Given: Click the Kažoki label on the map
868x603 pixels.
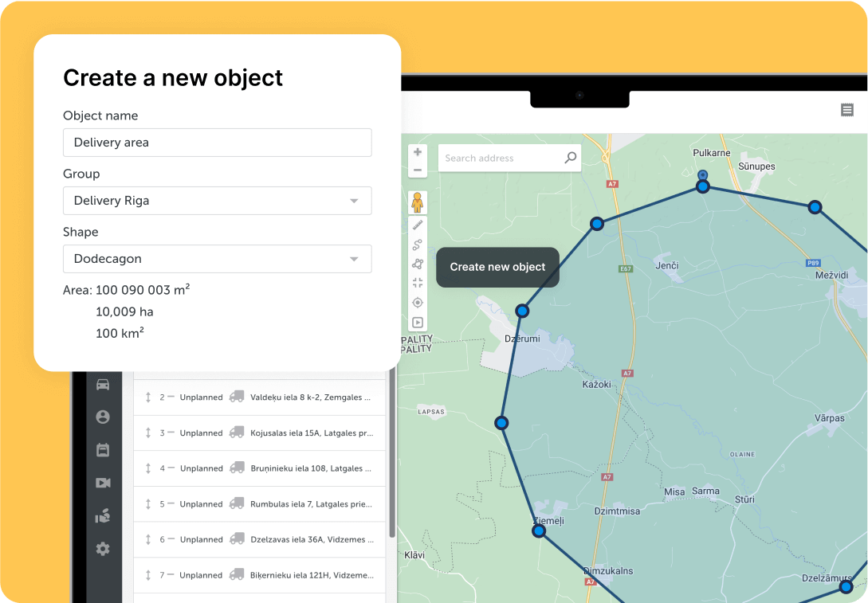Looking at the screenshot, I should point(597,384).
